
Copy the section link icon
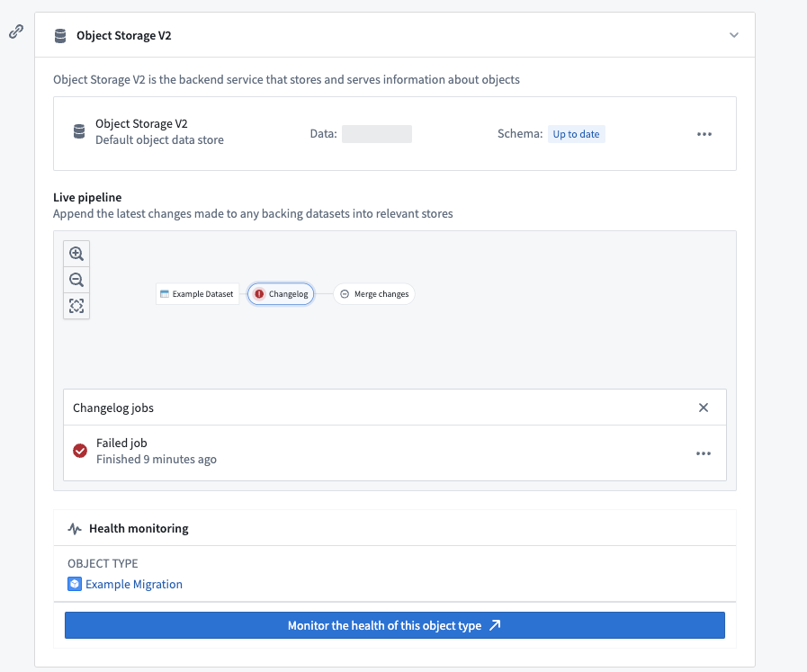coord(16,31)
